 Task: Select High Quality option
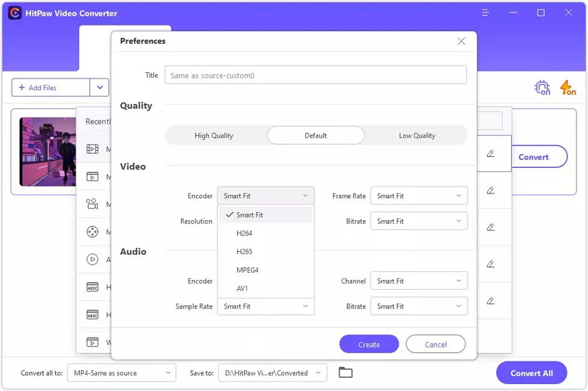[214, 136]
